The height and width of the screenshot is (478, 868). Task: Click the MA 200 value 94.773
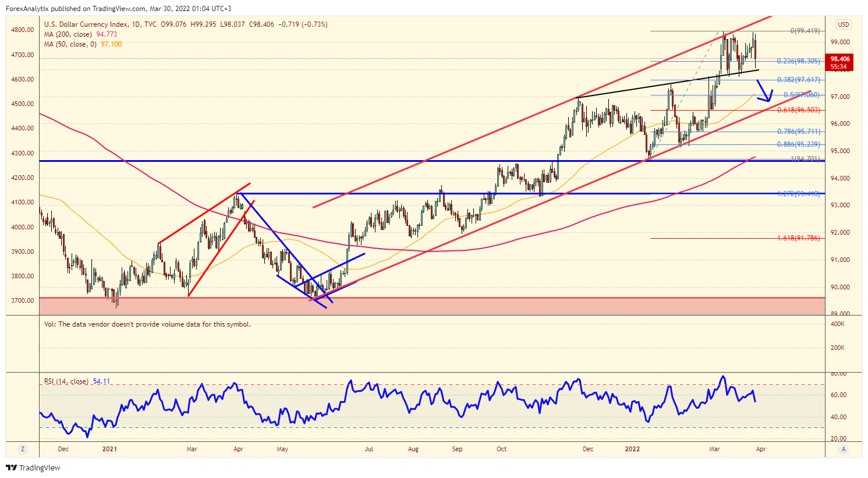(107, 34)
